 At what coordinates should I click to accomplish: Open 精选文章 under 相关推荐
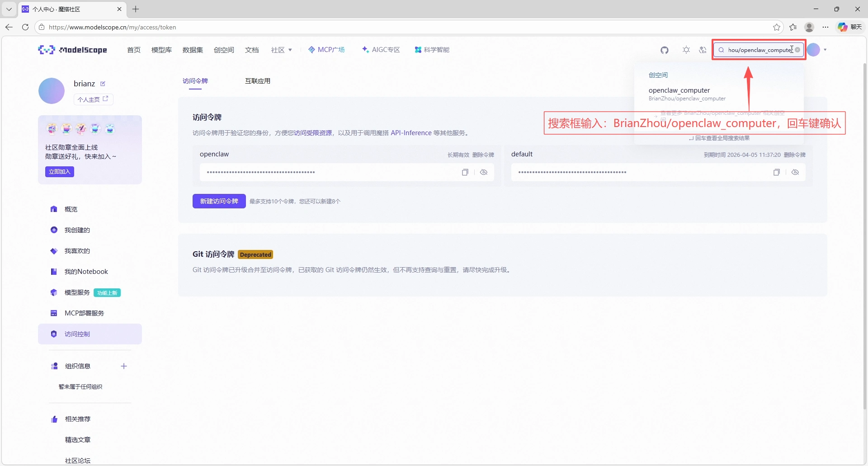[x=78, y=440]
